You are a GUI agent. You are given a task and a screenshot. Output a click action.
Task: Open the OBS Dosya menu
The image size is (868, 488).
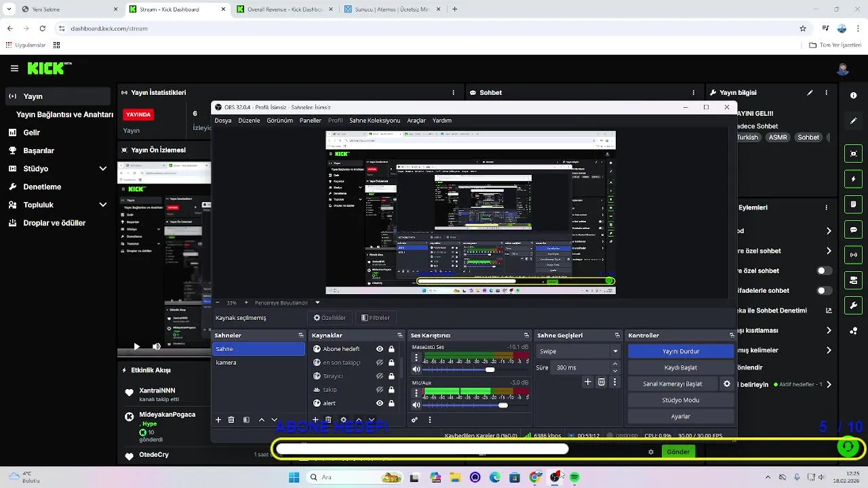click(223, 121)
